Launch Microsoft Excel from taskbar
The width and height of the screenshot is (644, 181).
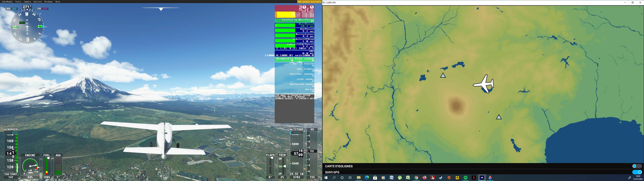408,178
